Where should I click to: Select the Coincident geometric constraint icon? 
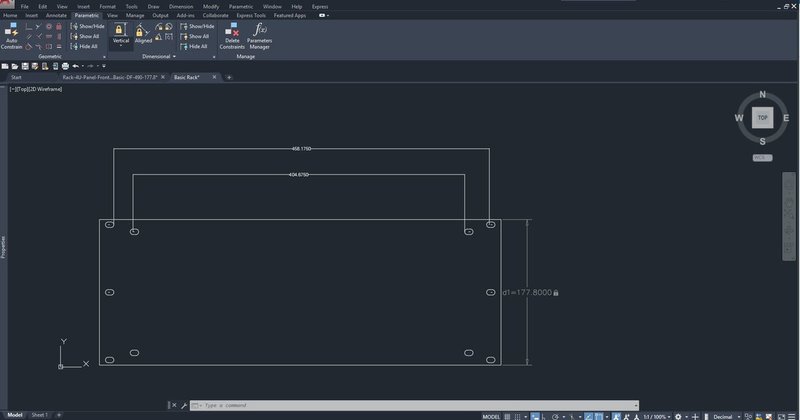(x=29, y=27)
